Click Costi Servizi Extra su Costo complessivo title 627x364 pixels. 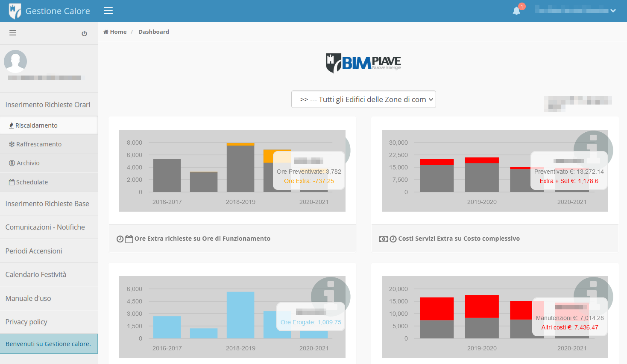pyautogui.click(x=459, y=239)
